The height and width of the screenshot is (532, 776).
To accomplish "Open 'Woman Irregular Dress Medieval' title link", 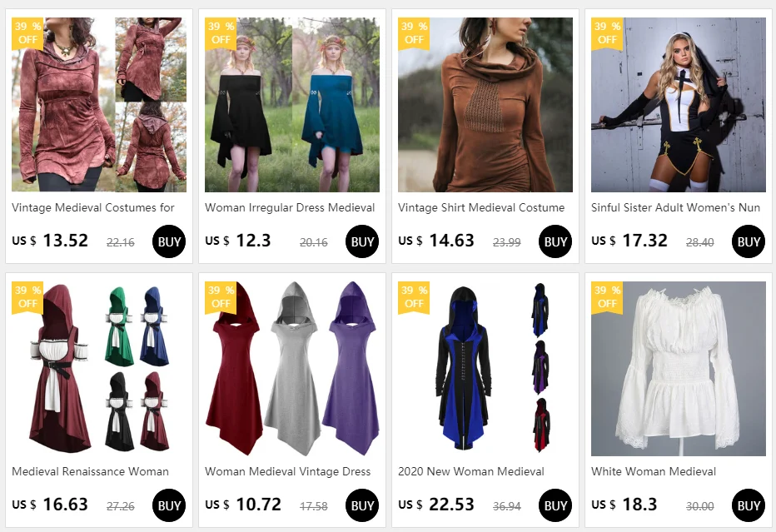I will [290, 208].
